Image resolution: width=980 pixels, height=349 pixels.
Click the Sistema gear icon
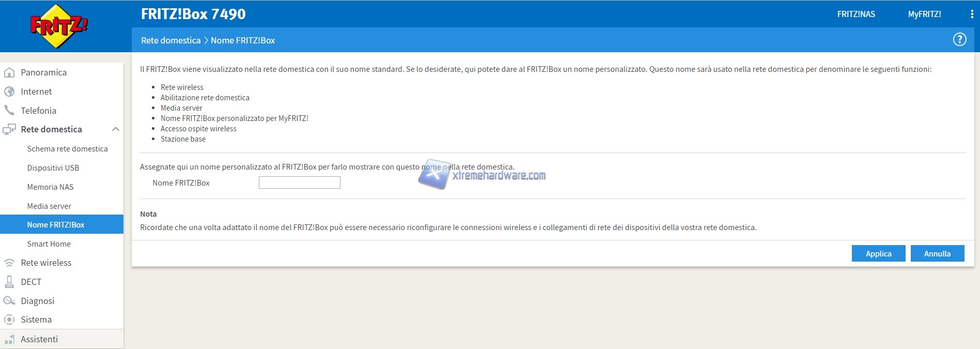(x=9, y=320)
